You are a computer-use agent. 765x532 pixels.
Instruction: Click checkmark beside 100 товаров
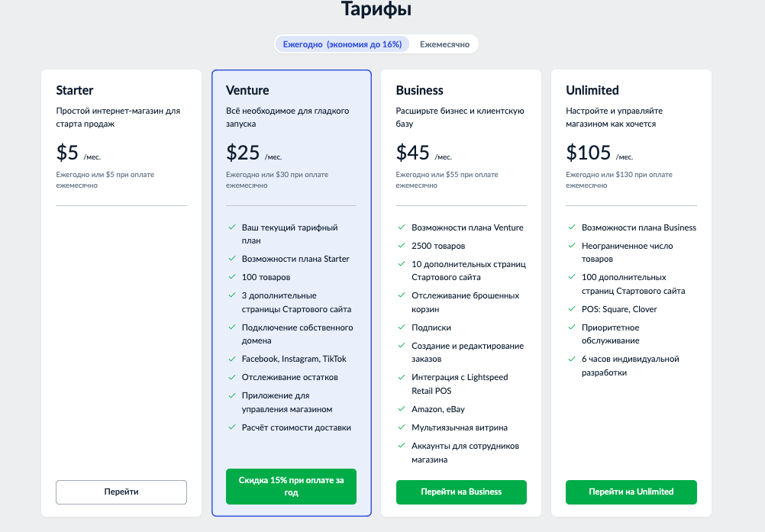pyautogui.click(x=232, y=277)
